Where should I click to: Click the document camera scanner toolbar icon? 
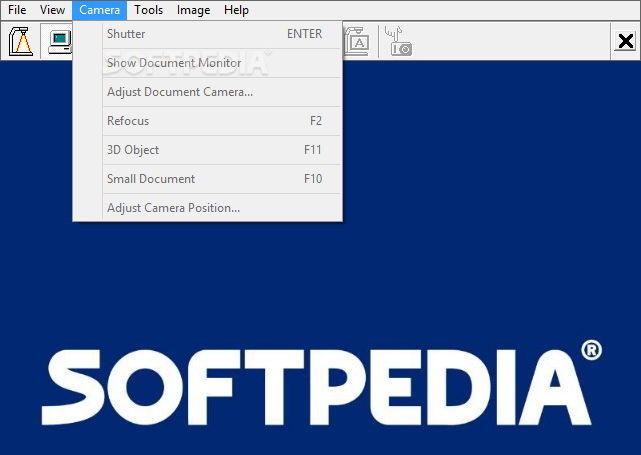(x=20, y=41)
